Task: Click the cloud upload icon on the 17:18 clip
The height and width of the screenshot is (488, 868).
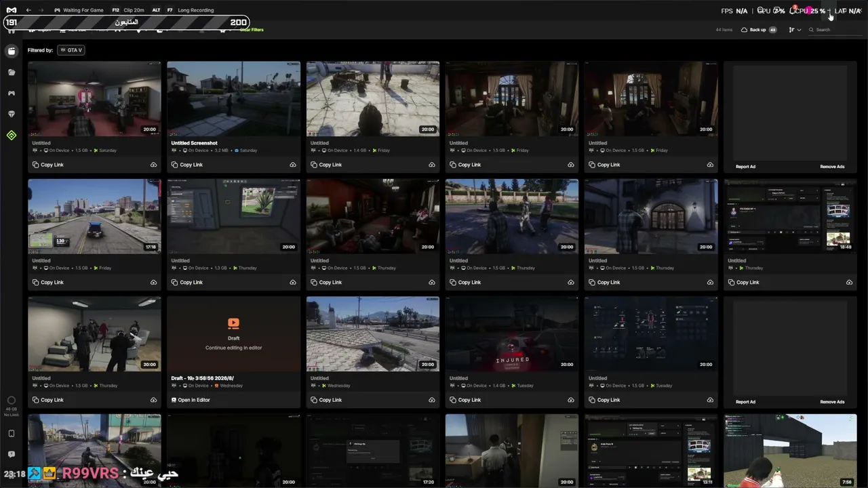Action: pos(153,283)
